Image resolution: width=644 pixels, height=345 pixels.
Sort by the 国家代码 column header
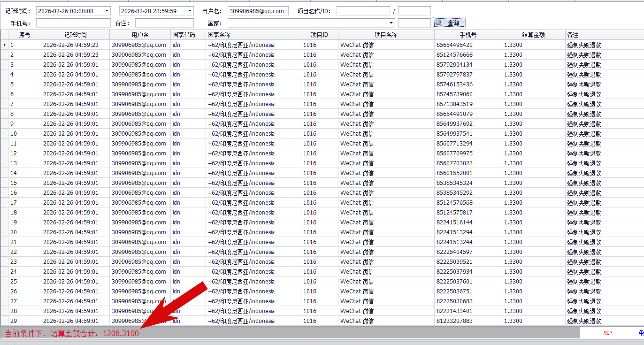188,35
